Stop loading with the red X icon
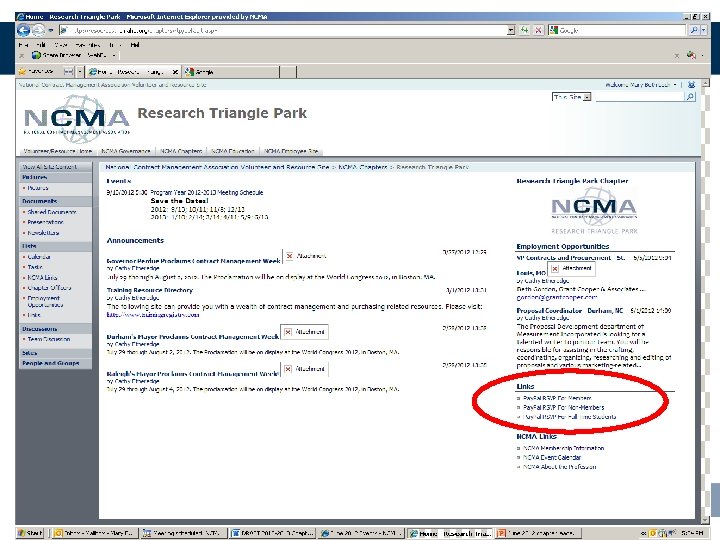720x540 pixels. click(538, 30)
